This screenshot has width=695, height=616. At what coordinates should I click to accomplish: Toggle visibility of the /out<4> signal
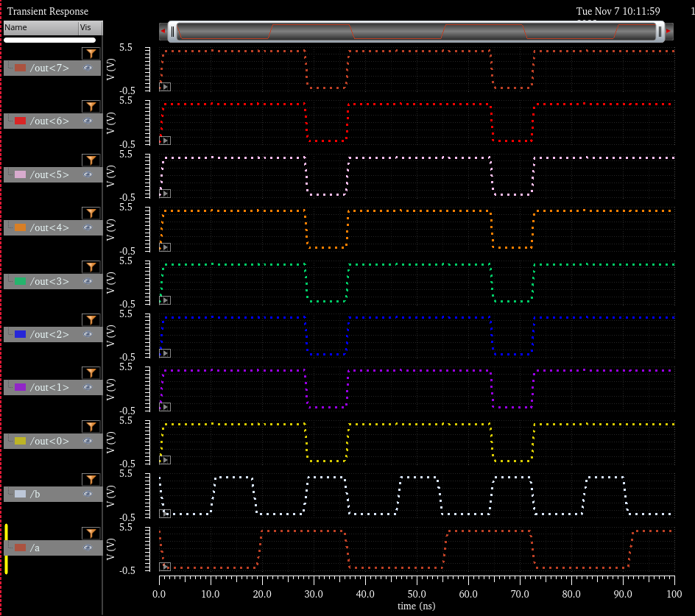tap(88, 228)
